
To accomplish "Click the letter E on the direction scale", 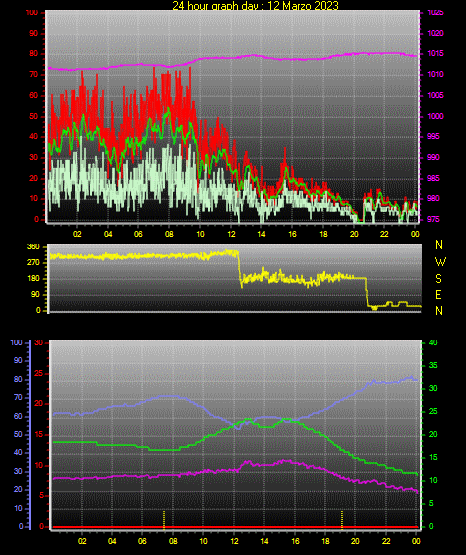I will click(438, 294).
